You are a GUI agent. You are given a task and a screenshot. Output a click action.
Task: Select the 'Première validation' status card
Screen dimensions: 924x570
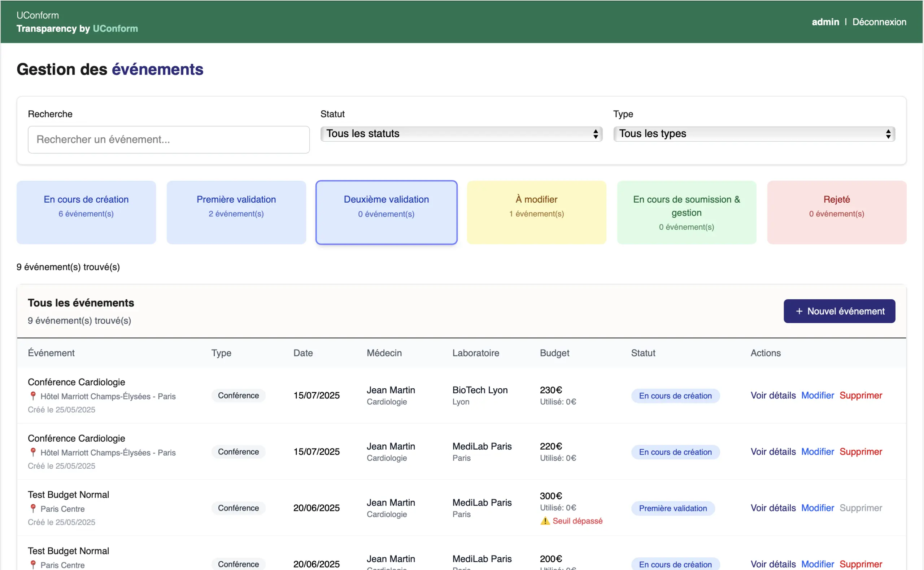pyautogui.click(x=236, y=212)
